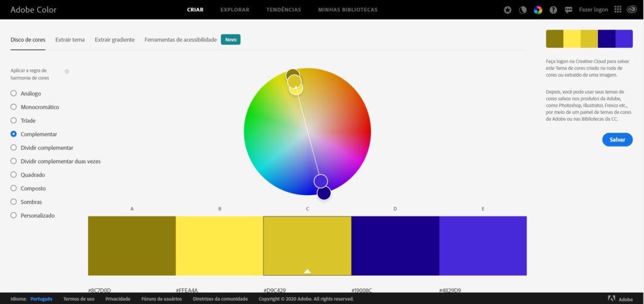
Task: Click hex value #4829D9
Action: pyautogui.click(x=450, y=290)
